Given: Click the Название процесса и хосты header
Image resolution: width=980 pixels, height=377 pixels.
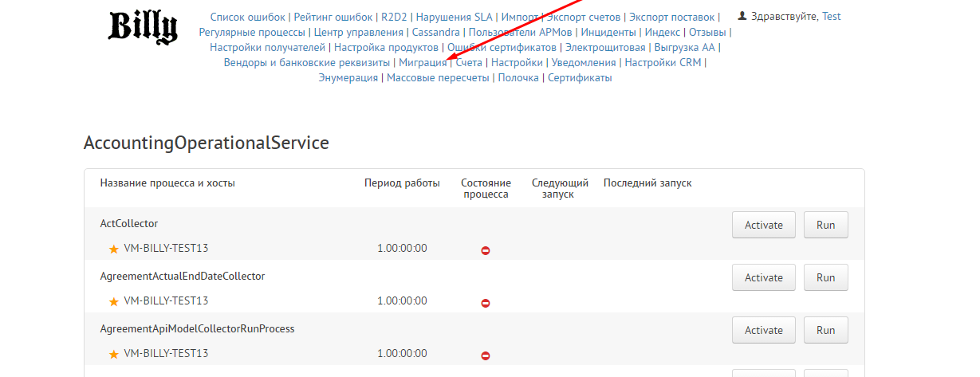Looking at the screenshot, I should tap(167, 183).
